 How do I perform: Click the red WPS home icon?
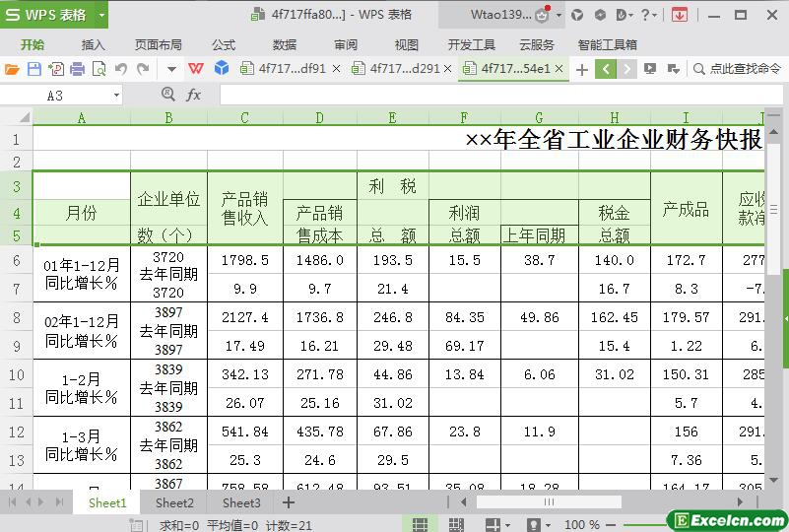(x=197, y=69)
